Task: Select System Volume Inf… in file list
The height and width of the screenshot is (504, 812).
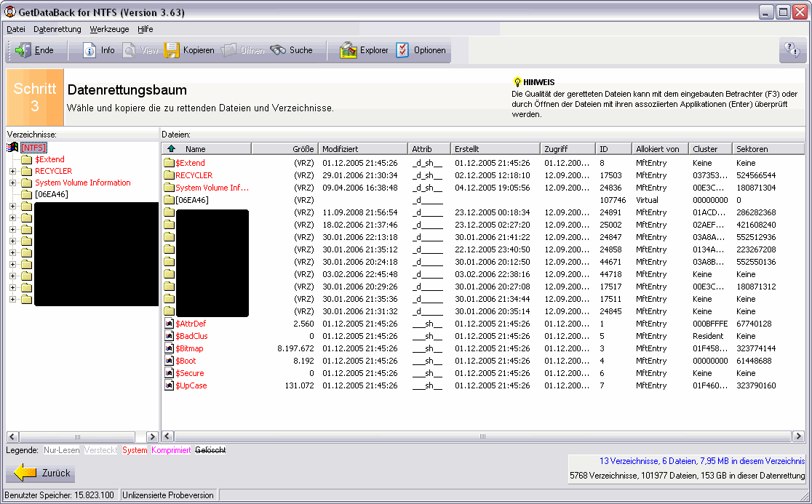Action: coord(212,188)
